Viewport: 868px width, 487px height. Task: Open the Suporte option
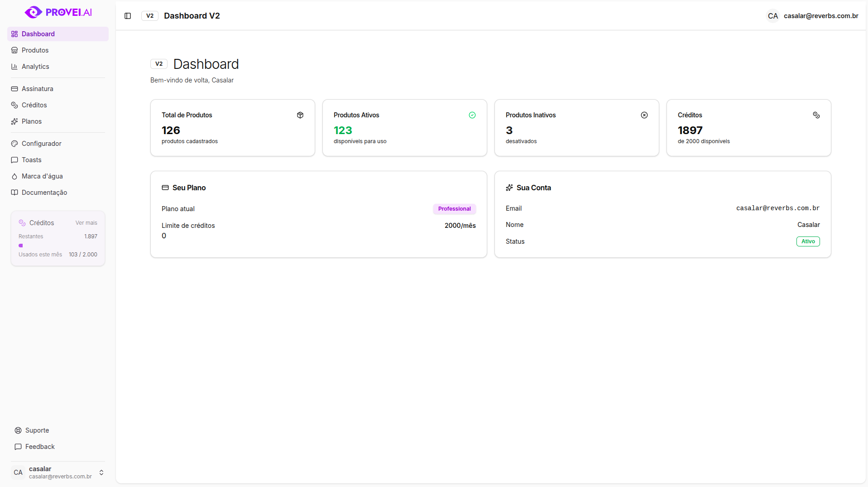[37, 430]
